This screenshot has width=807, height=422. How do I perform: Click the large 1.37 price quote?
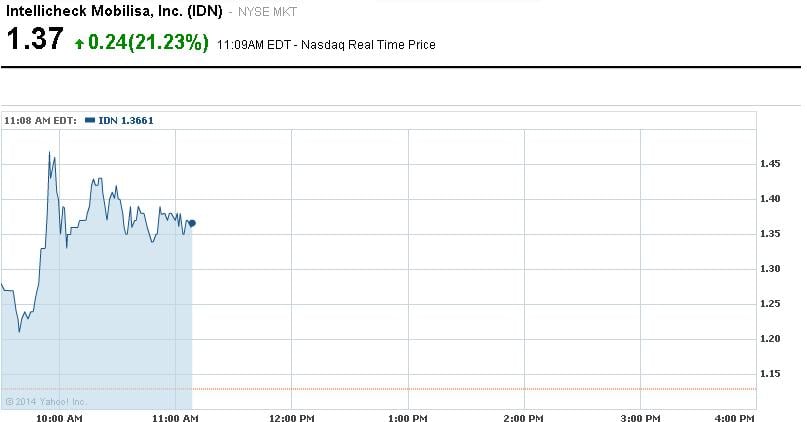[x=35, y=41]
